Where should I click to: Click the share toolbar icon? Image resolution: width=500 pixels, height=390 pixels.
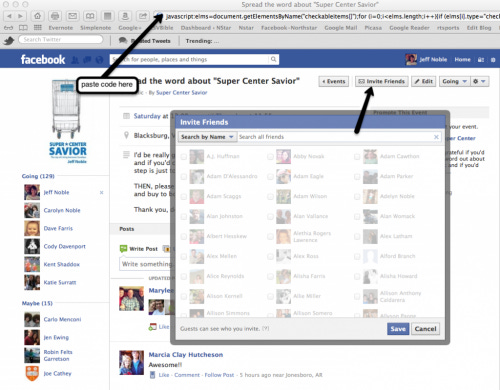(x=143, y=16)
